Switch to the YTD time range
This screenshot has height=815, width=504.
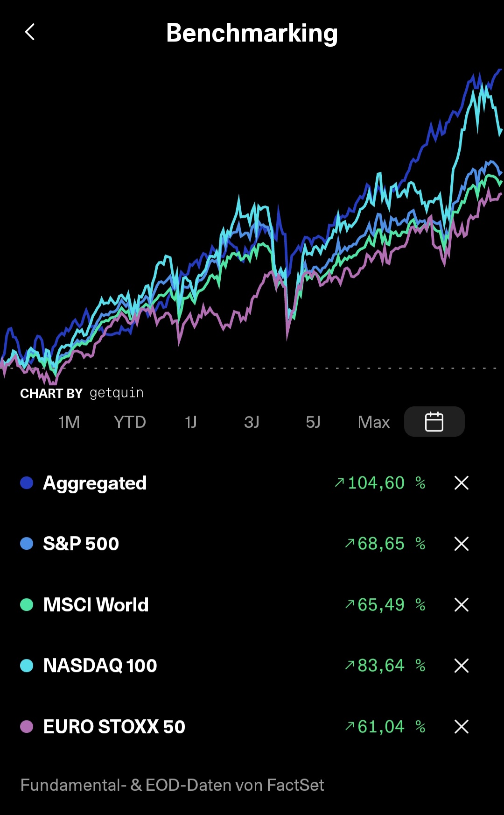130,422
